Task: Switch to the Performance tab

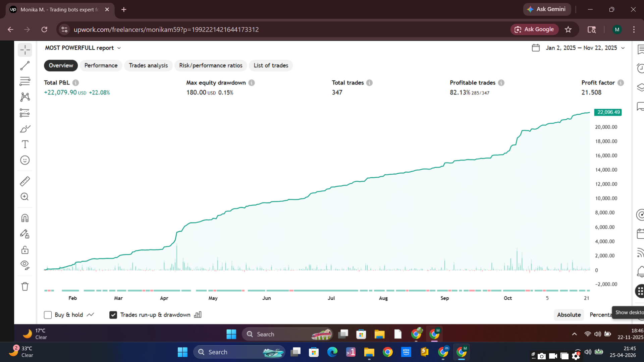Action: 101,65
